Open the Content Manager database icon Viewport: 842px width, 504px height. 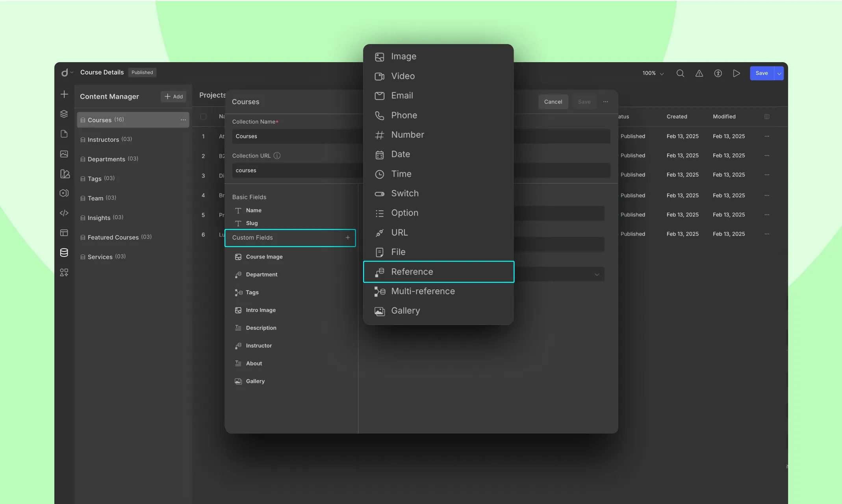pyautogui.click(x=64, y=253)
